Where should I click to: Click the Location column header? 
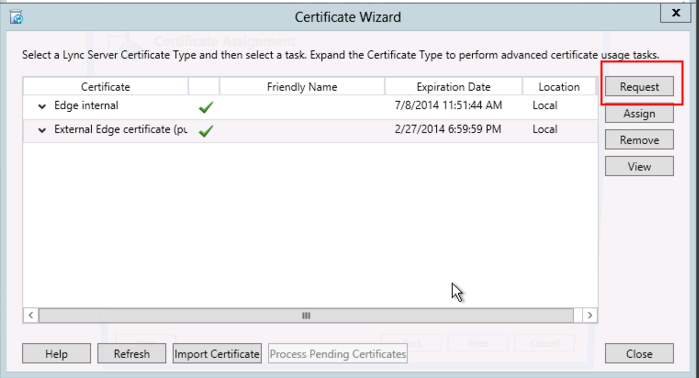click(x=559, y=86)
